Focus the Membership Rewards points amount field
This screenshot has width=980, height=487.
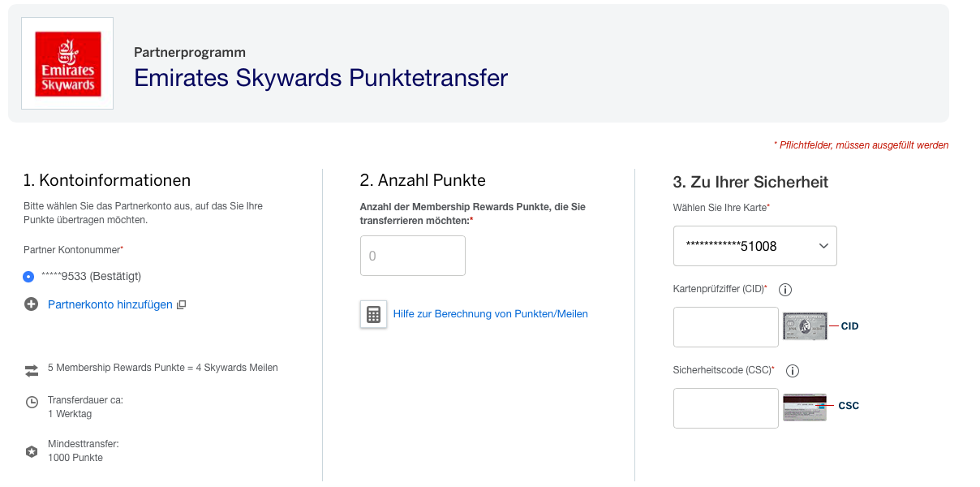pyautogui.click(x=413, y=256)
